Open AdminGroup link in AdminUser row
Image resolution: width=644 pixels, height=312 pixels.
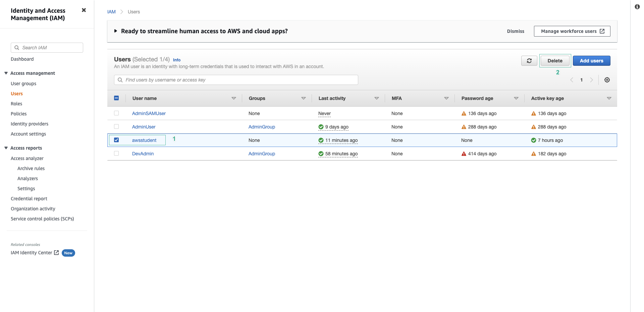[x=262, y=127]
